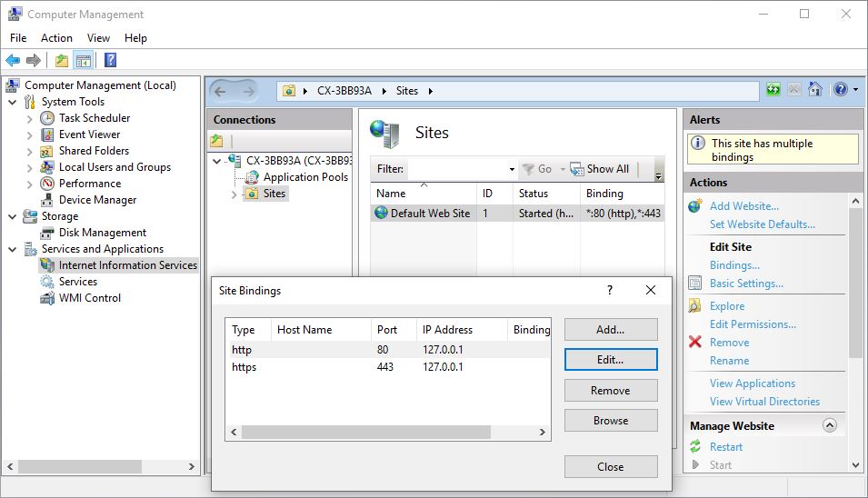
Task: Click the Services gear icon
Action: [47, 282]
